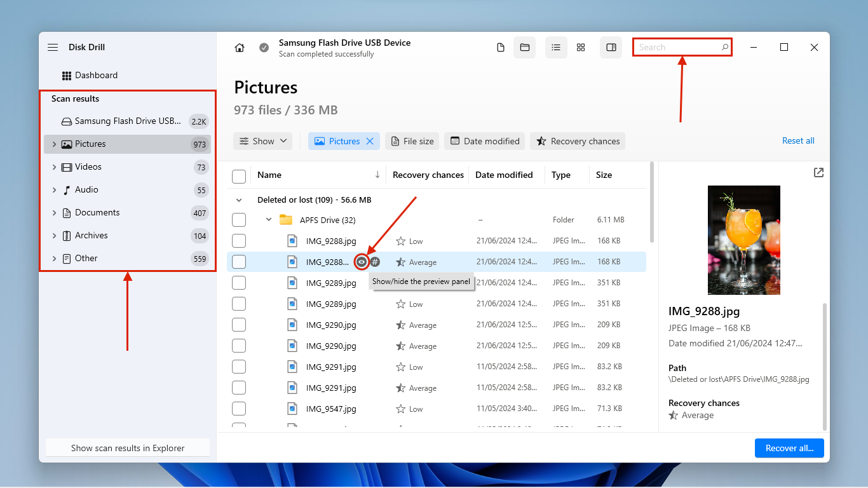868x488 pixels.
Task: Open the hamburger menu beside Disk Drill
Action: 53,48
